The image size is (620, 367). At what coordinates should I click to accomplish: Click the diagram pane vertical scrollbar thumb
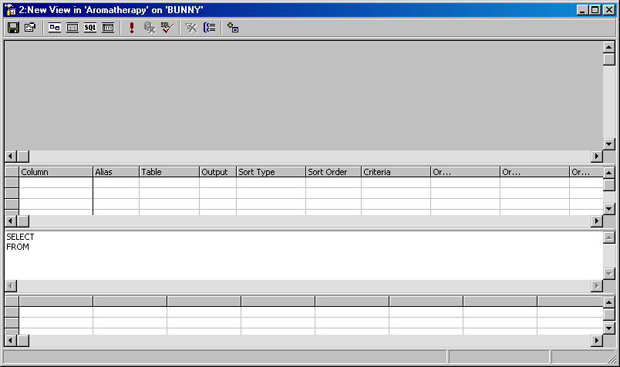[x=609, y=59]
